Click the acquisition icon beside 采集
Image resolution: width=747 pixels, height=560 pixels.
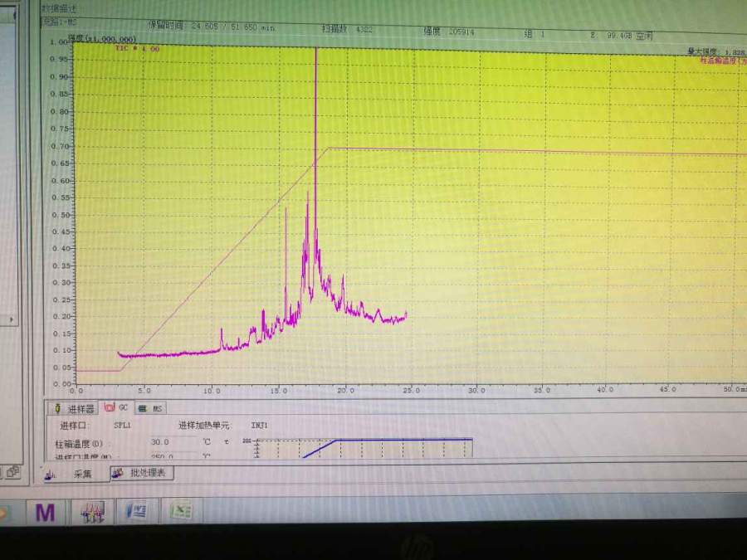tap(50, 475)
